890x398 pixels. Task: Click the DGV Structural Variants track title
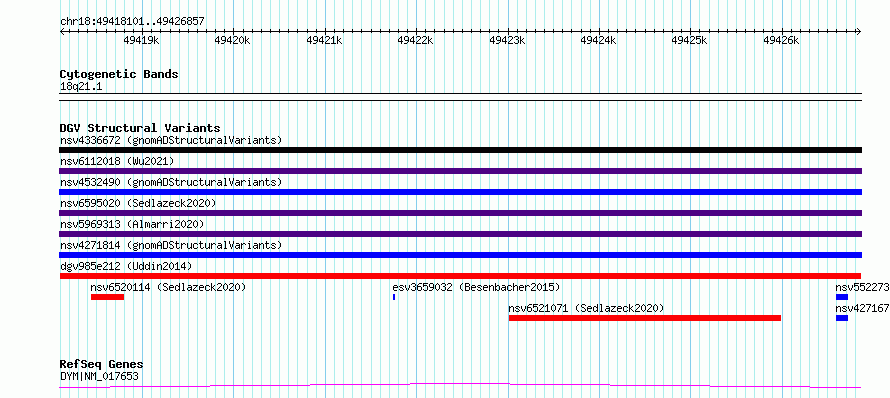(x=140, y=128)
